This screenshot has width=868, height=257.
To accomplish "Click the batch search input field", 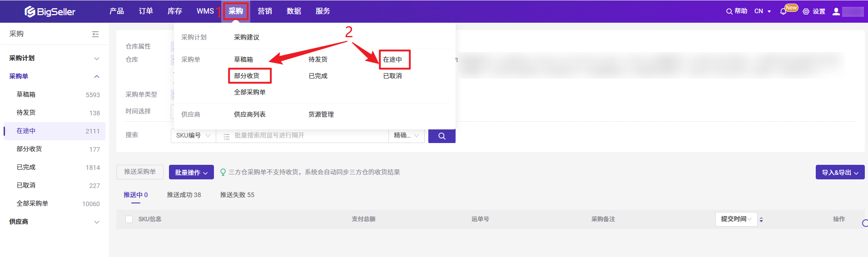I will point(309,135).
